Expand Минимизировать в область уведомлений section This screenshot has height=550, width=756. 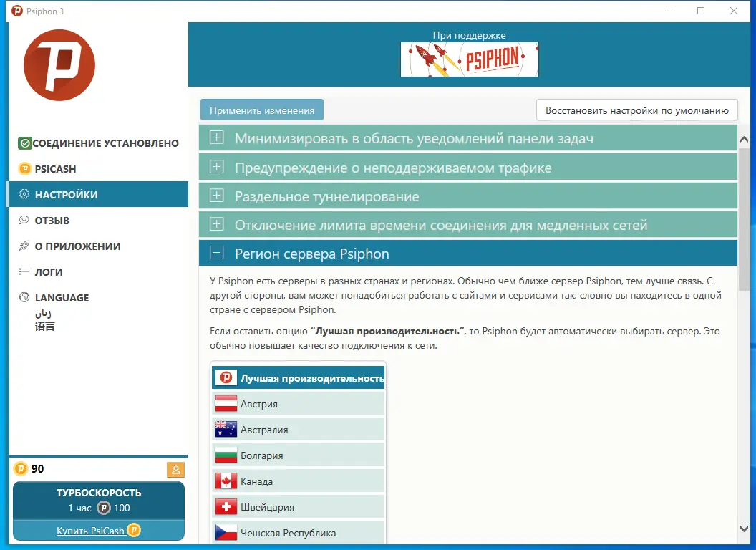coord(468,138)
